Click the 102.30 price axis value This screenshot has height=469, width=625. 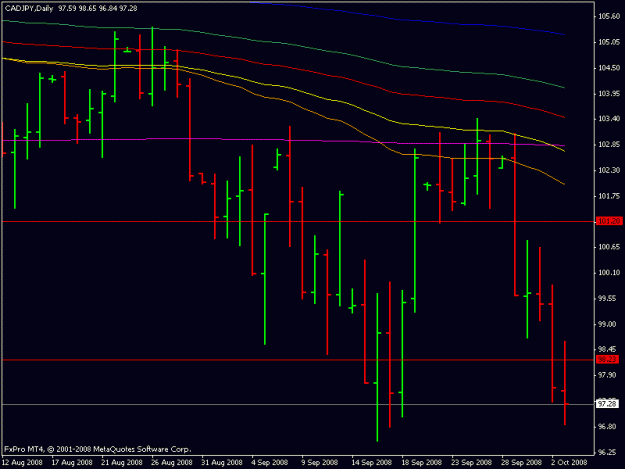coord(609,170)
